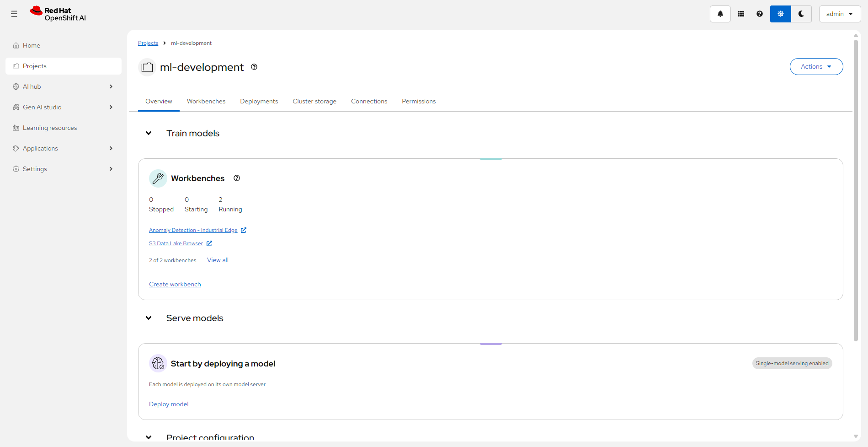Click the Projects folder icon in sidebar
This screenshot has width=868, height=447.
coord(16,66)
